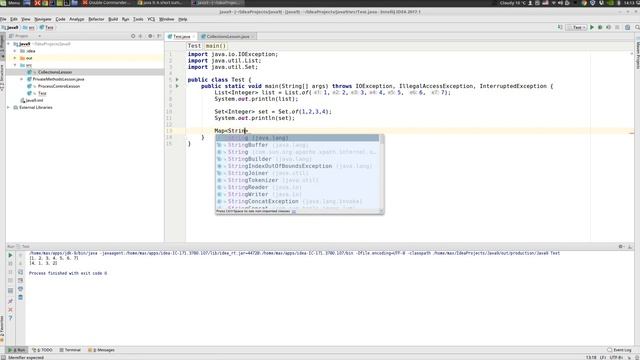Expand External Libraries node

pos(9,107)
